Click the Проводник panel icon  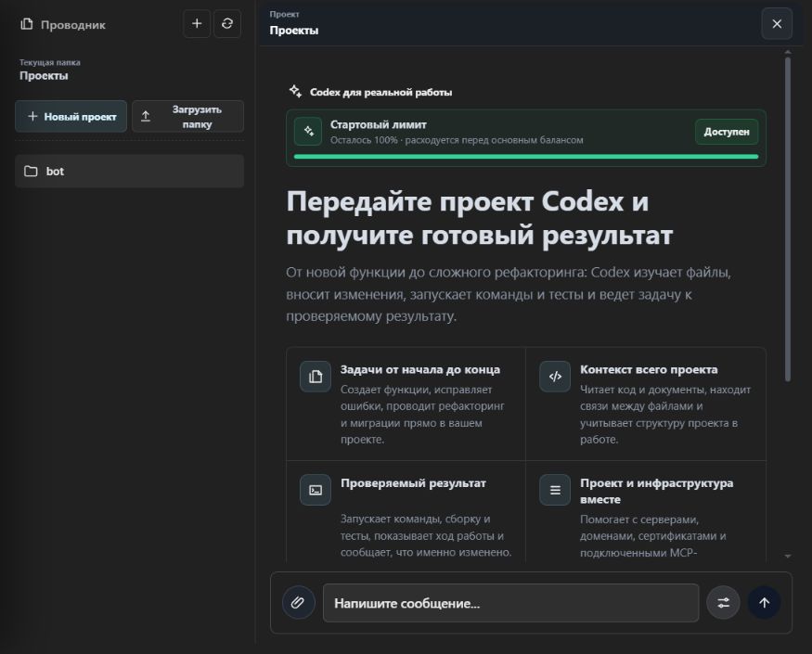point(27,24)
